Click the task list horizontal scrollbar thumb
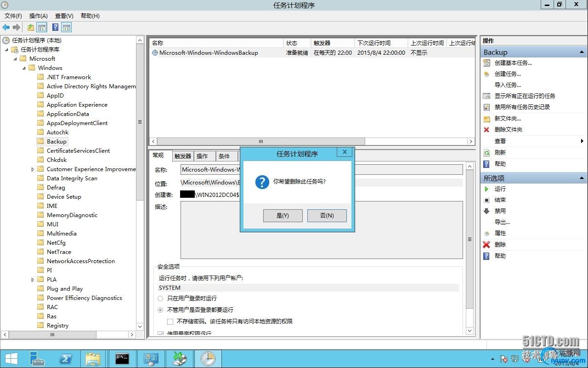Viewport: 588px width, 368px height. 261,142
